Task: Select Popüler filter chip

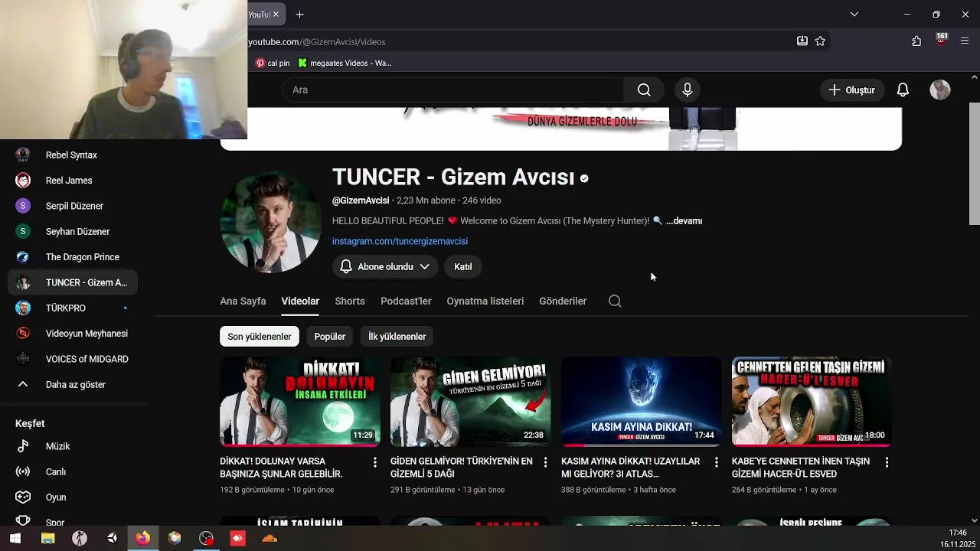Action: (x=330, y=337)
